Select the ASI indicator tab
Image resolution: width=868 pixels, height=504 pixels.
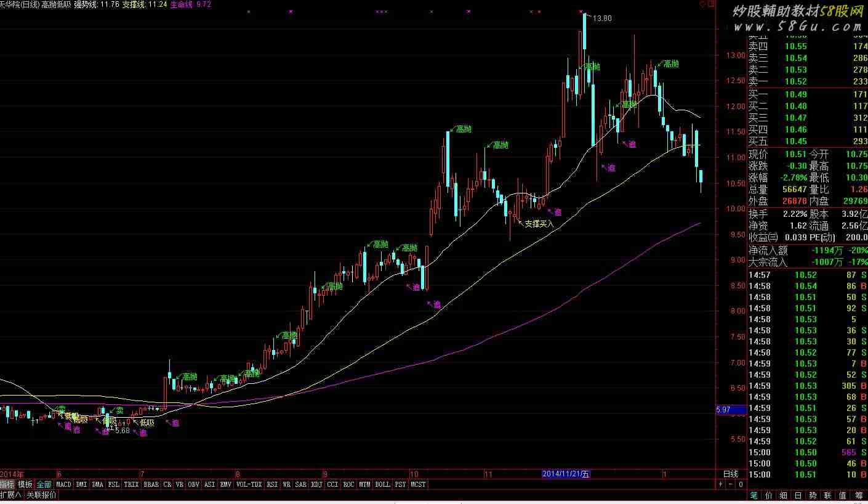click(210, 484)
